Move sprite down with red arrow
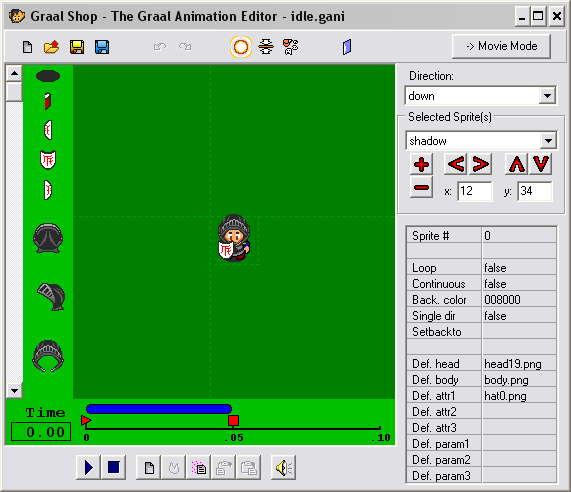The height and width of the screenshot is (492, 571). (541, 164)
